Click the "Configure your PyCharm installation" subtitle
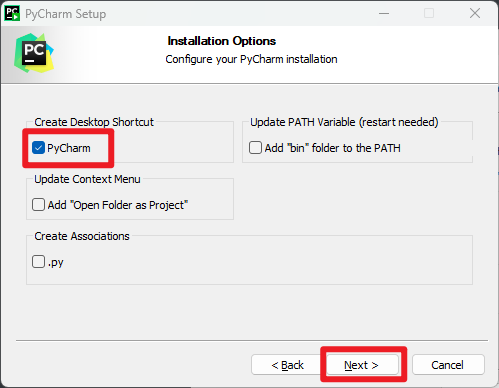 point(251,59)
